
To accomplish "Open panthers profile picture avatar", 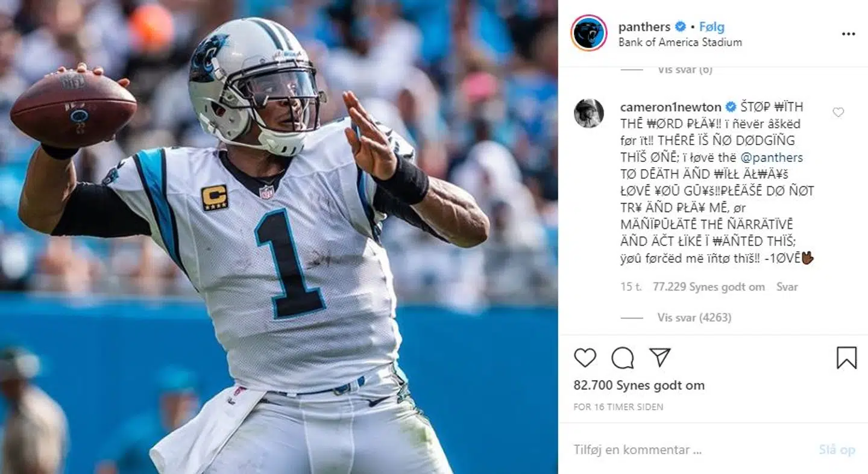I will point(588,33).
